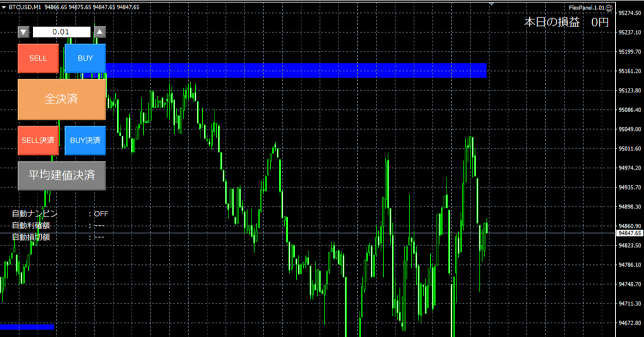Decrease lot size with down arrow

[x=24, y=32]
